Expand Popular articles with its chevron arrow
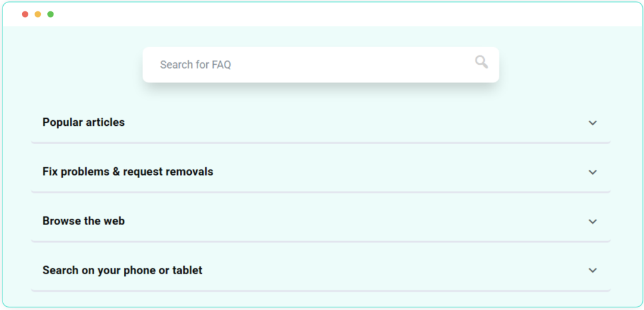Viewport: 644px width, 310px height. [x=592, y=123]
